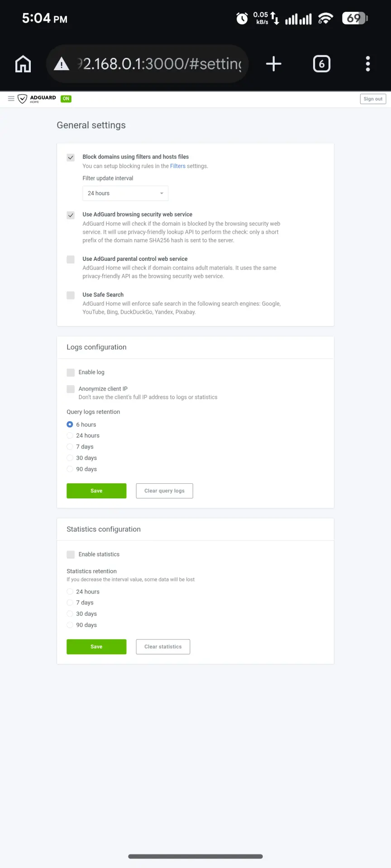Select 7 days query logs retention
This screenshot has width=391, height=868.
coord(70,447)
